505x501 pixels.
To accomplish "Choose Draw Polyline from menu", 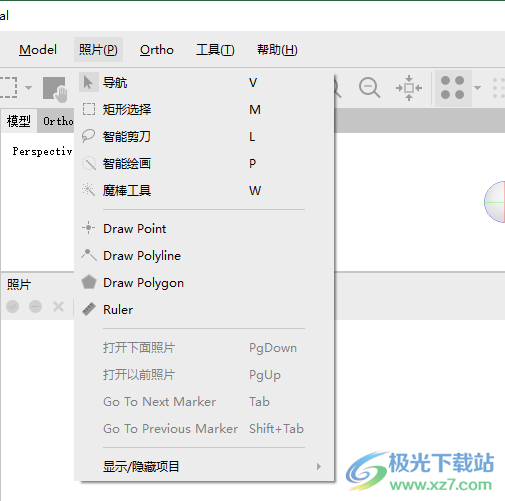I will click(x=204, y=256).
